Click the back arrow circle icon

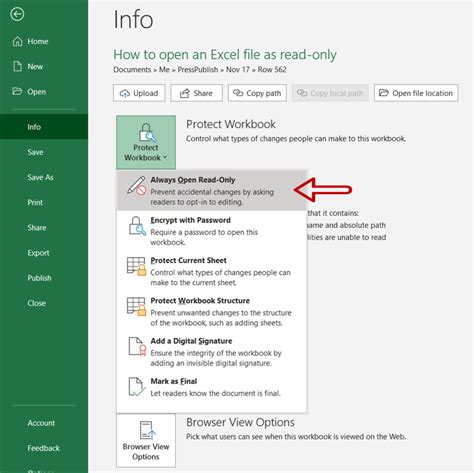click(x=17, y=14)
